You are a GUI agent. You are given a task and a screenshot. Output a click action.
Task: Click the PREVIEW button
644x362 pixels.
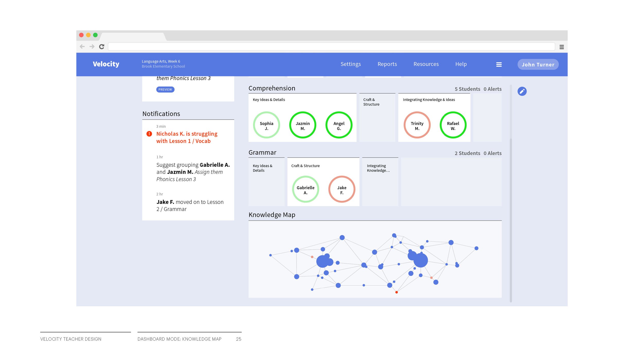[x=165, y=89]
